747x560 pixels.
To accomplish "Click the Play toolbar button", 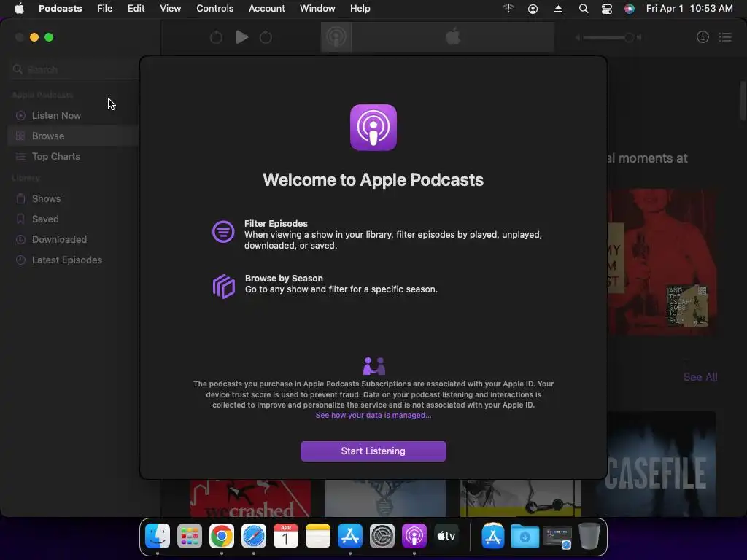I will [242, 37].
